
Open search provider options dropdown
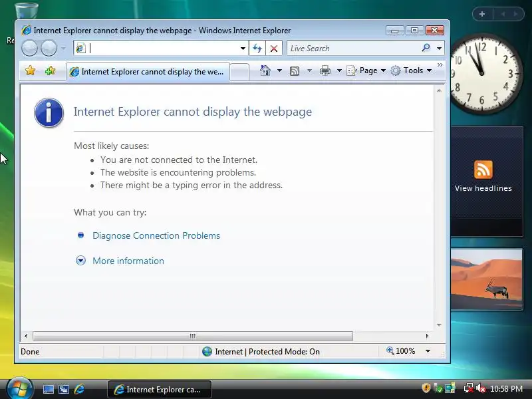439,48
